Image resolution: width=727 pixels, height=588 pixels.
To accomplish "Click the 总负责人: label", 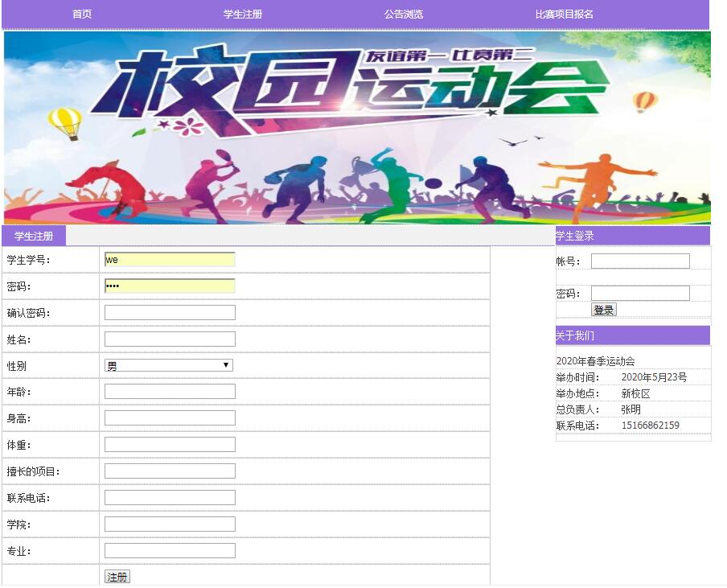I will [x=577, y=409].
